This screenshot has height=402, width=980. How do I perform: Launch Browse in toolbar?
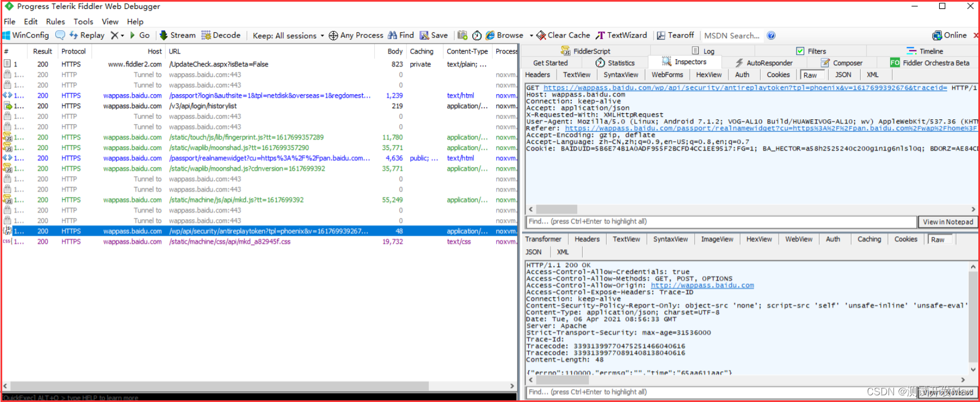coord(504,35)
